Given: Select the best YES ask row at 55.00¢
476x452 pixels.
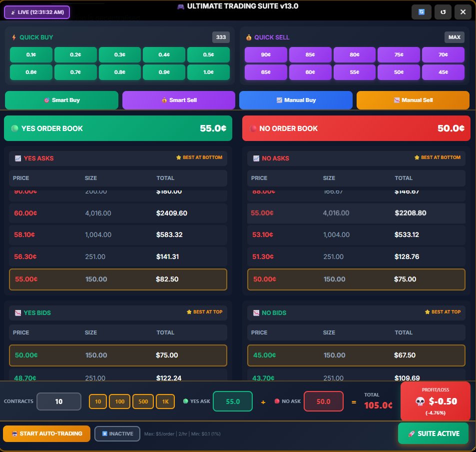Looking at the screenshot, I should click(118, 279).
